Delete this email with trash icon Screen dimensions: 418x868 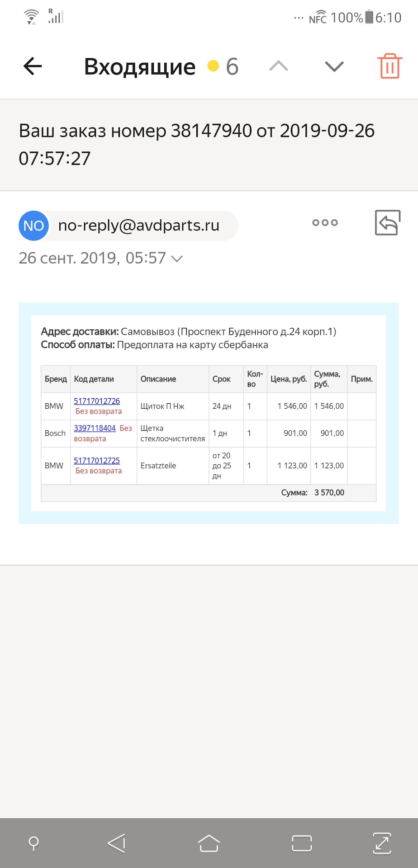389,66
